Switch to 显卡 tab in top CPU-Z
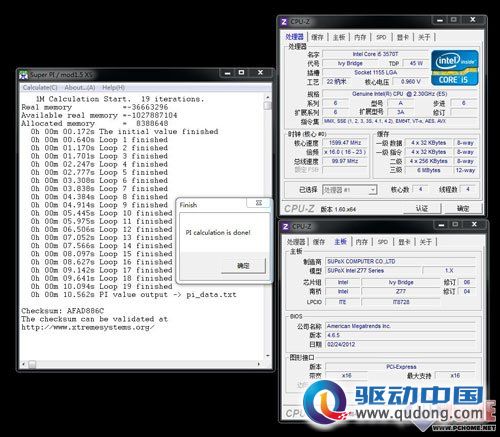Screen dimensions: 500x437 tap(403, 37)
